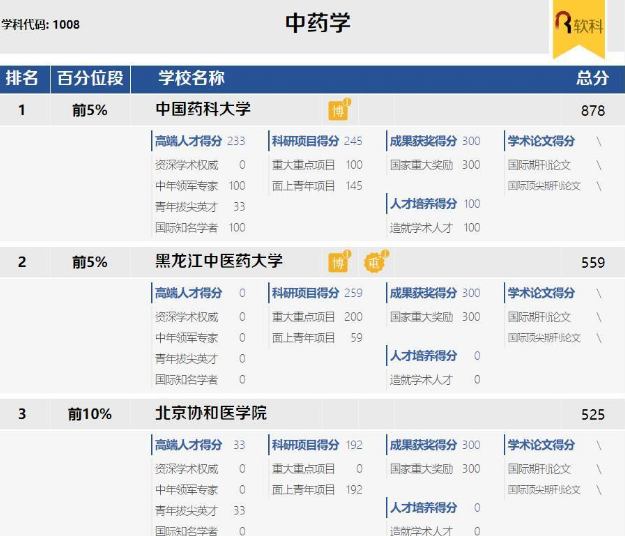625x536 pixels.
Task: Click 前5% percentile for 黑龙江中医药大学
Action: (x=90, y=263)
